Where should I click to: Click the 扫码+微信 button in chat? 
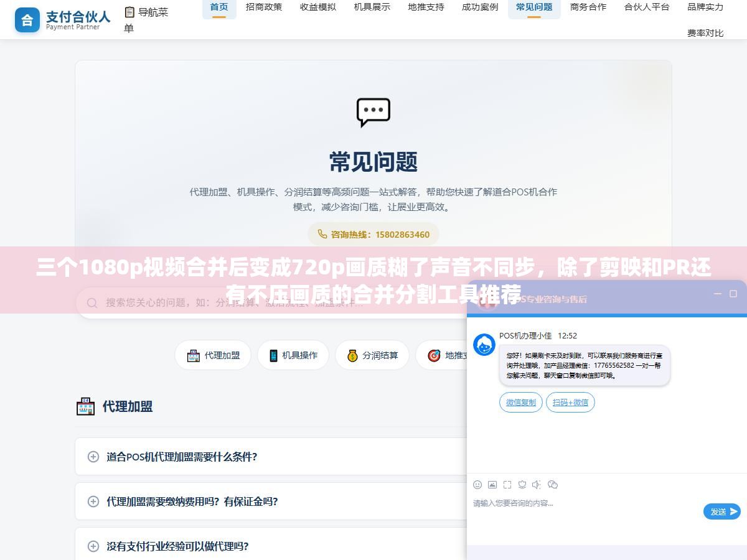pyautogui.click(x=570, y=403)
